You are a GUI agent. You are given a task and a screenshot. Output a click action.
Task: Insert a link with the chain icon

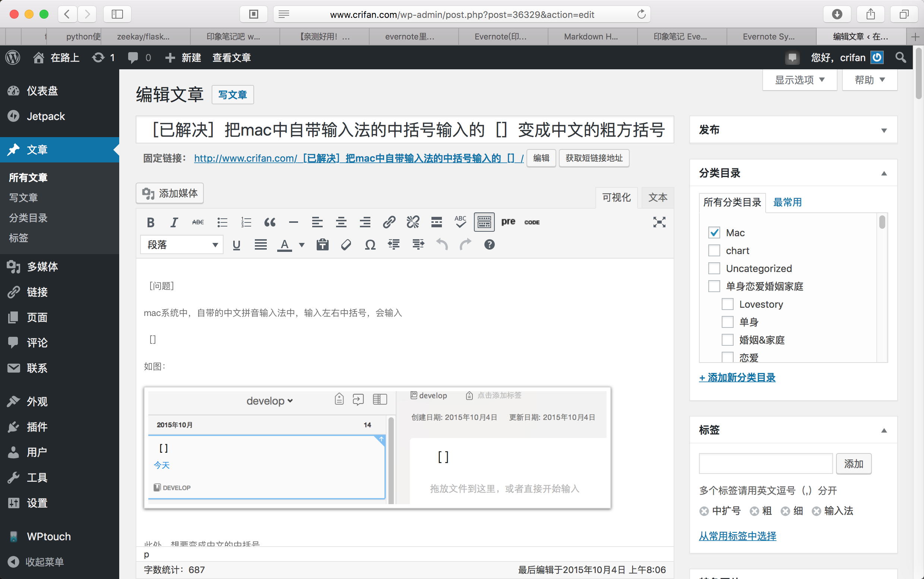[x=389, y=222]
